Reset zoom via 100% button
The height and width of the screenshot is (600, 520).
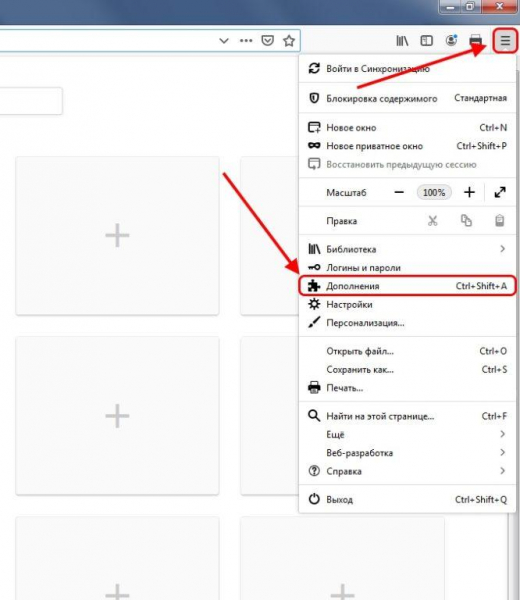click(434, 192)
